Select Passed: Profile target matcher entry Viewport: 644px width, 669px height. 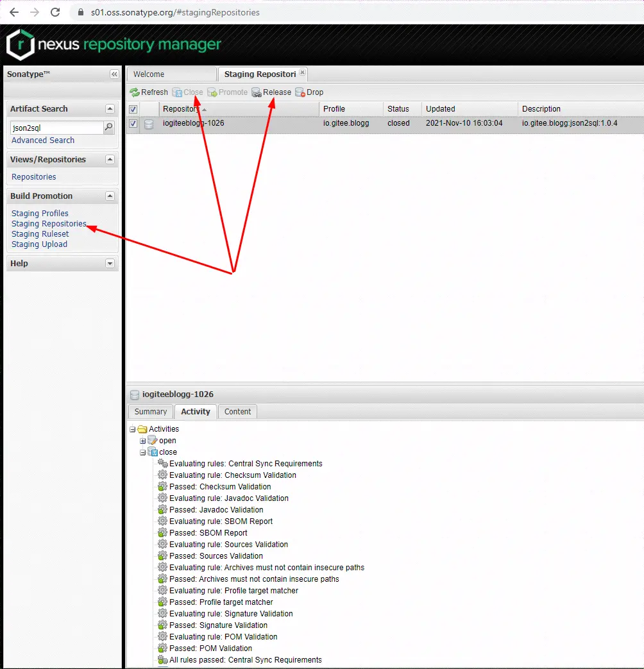coord(221,602)
